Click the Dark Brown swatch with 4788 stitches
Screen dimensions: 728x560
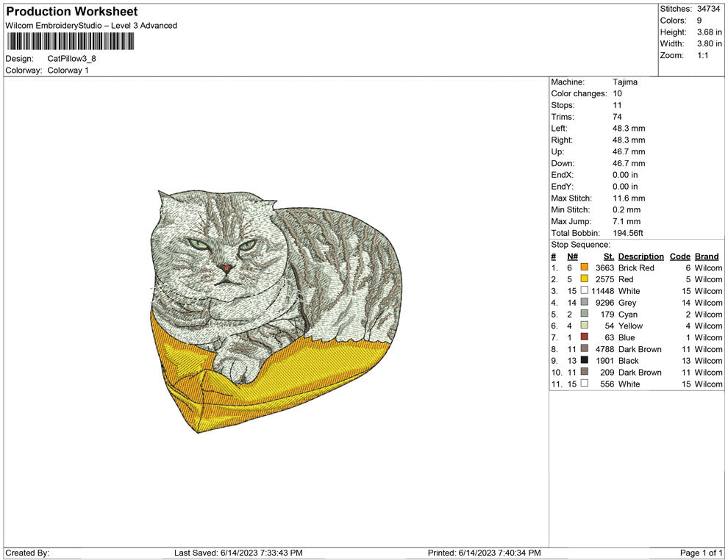[585, 349]
